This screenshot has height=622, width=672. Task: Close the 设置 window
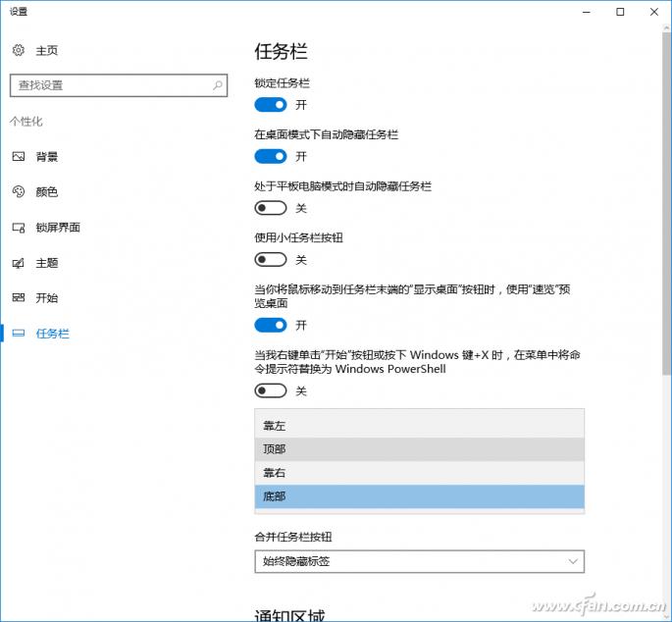pos(654,12)
